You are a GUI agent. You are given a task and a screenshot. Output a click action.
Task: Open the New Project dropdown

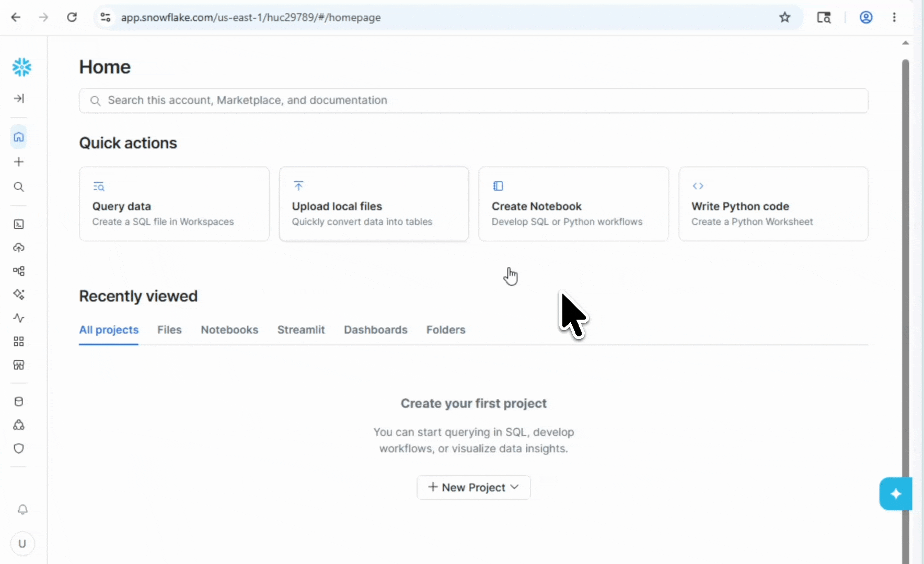point(473,488)
